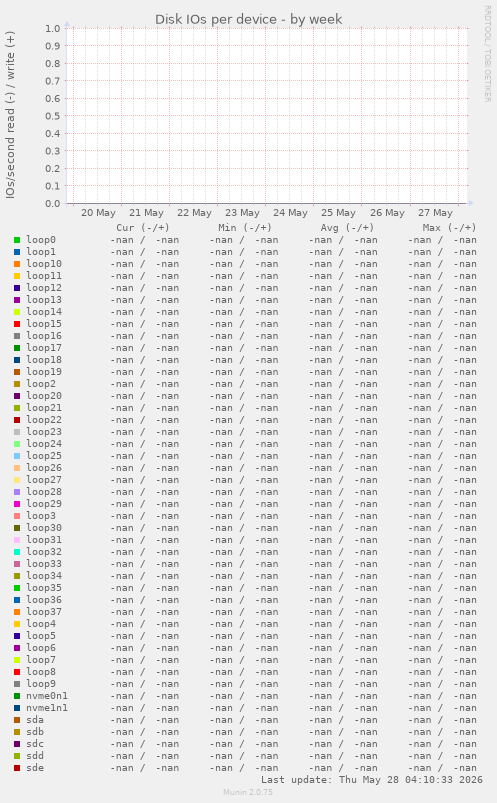Click the Munin 2.0.75 version footer
This screenshot has width=497, height=803.
[x=248, y=792]
